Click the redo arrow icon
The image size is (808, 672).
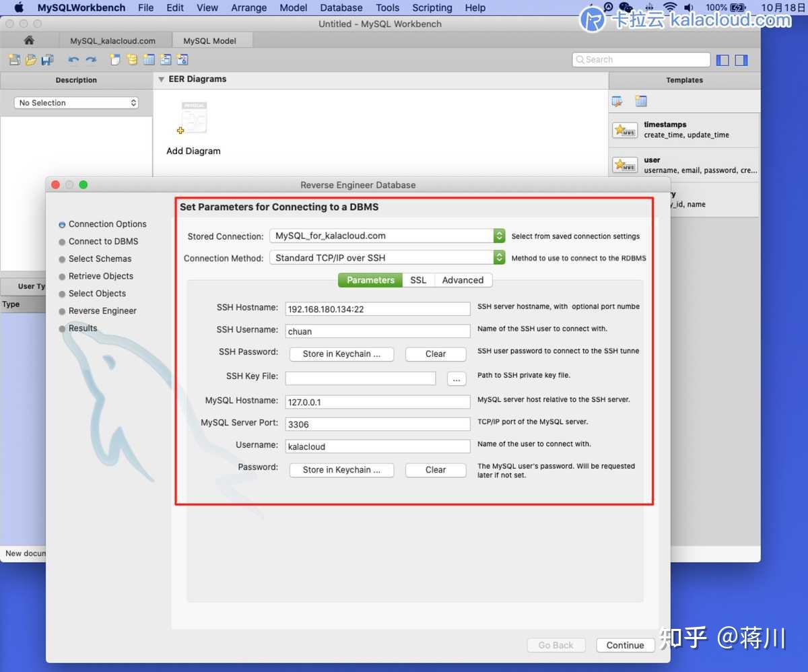pos(91,60)
